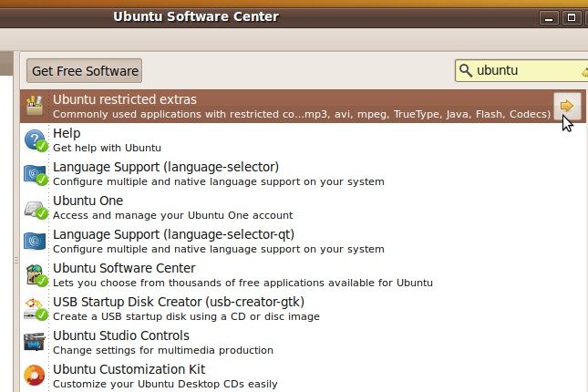
Task: Select the Ubuntu One list entry
Action: coord(303,208)
